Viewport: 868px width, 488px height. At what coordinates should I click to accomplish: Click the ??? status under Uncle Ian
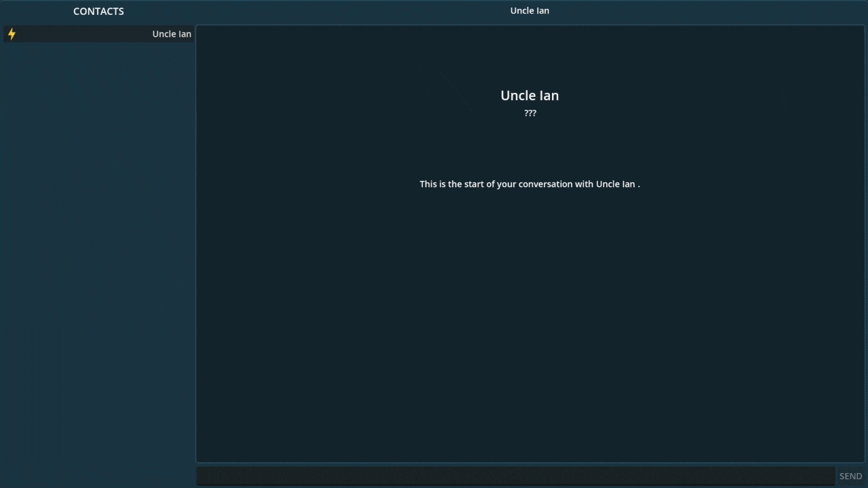click(530, 113)
